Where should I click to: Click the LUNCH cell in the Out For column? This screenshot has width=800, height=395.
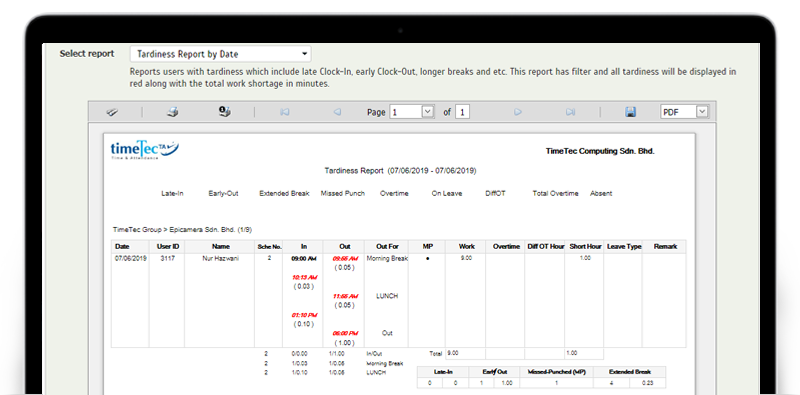tap(387, 296)
